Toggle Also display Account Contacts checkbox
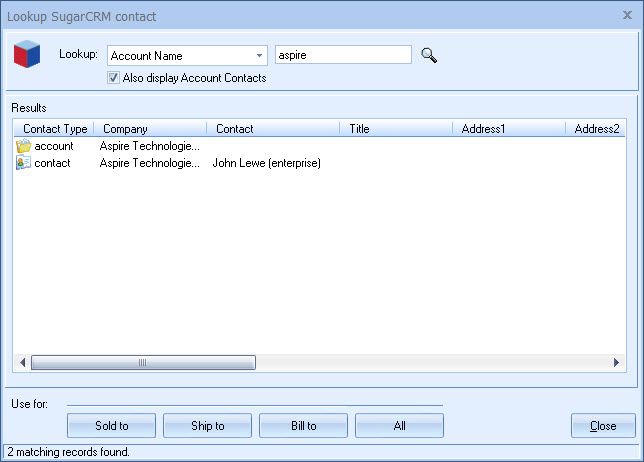The height and width of the screenshot is (462, 644). click(113, 78)
